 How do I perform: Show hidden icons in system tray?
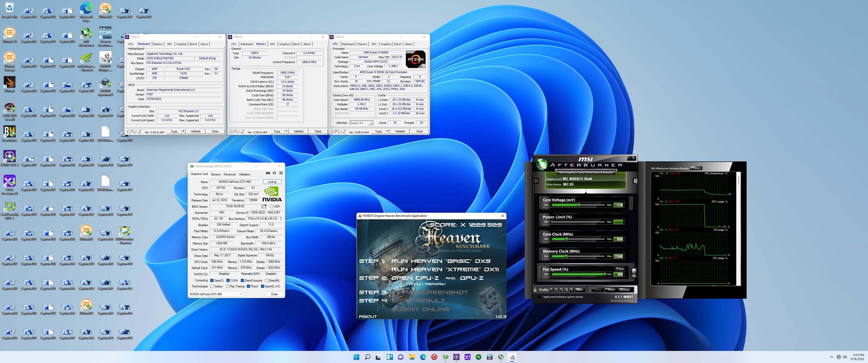coord(831,357)
